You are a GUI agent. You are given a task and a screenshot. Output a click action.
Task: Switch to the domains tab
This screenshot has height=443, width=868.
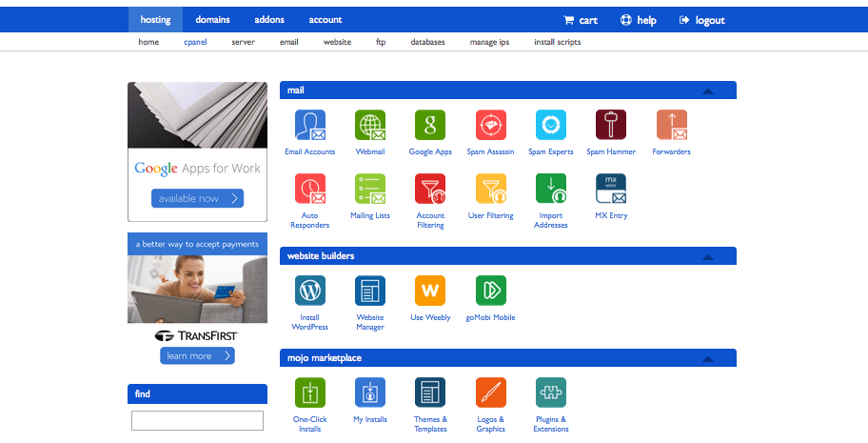click(x=212, y=20)
